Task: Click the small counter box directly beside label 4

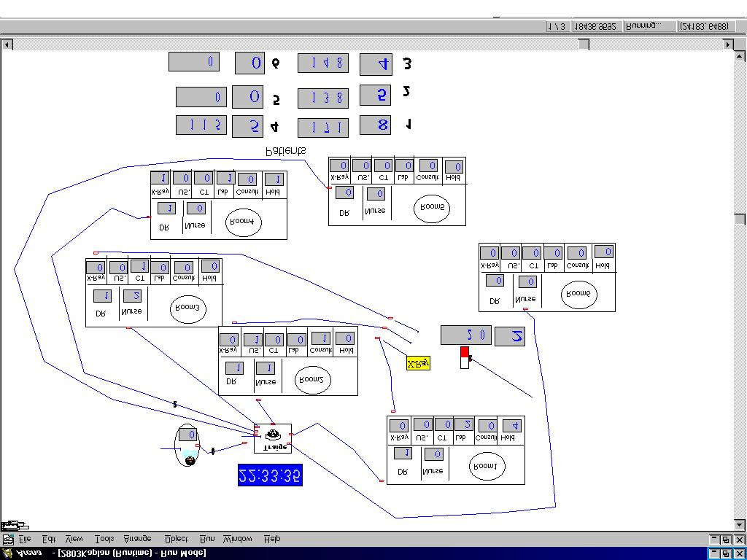Action: 247,127
